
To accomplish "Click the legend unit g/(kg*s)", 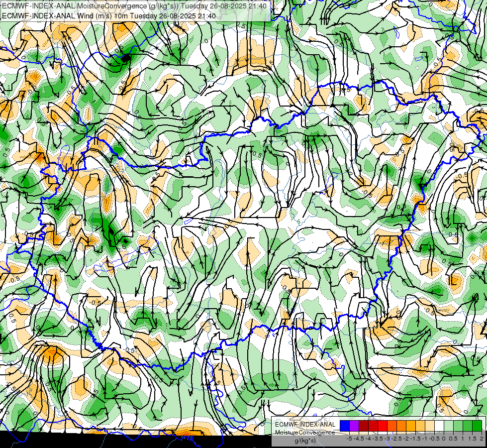I will tap(305, 441).
